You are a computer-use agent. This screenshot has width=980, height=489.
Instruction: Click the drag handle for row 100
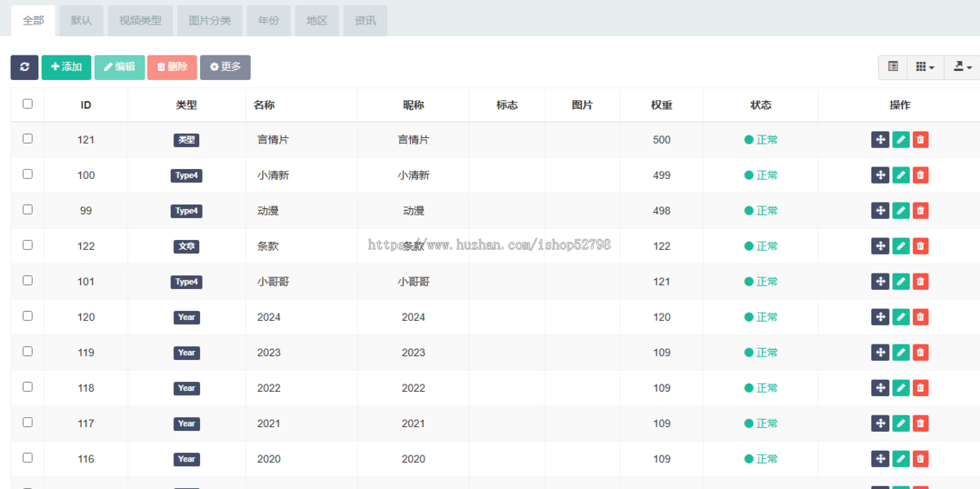click(x=880, y=175)
